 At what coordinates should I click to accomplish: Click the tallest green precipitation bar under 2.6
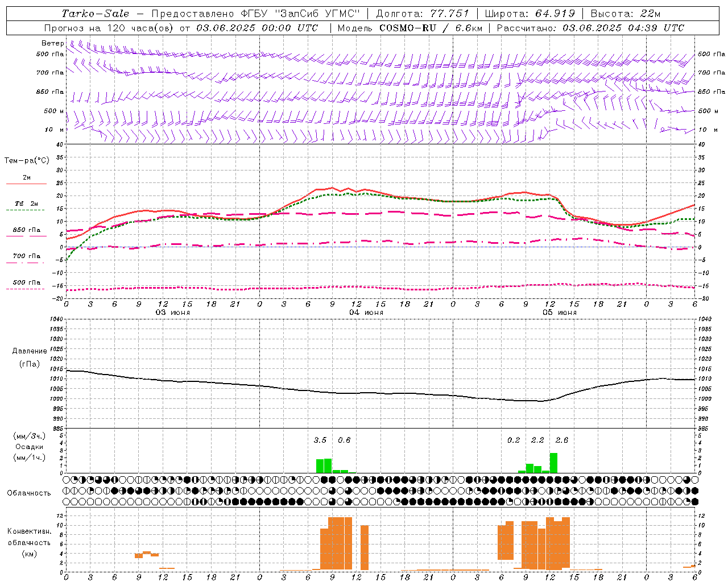(553, 463)
